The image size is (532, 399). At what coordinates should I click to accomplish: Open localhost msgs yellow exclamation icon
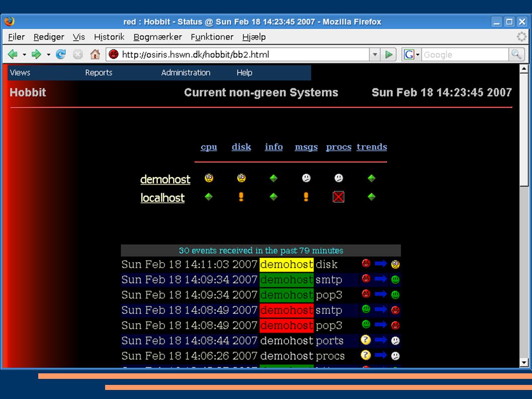coord(306,197)
